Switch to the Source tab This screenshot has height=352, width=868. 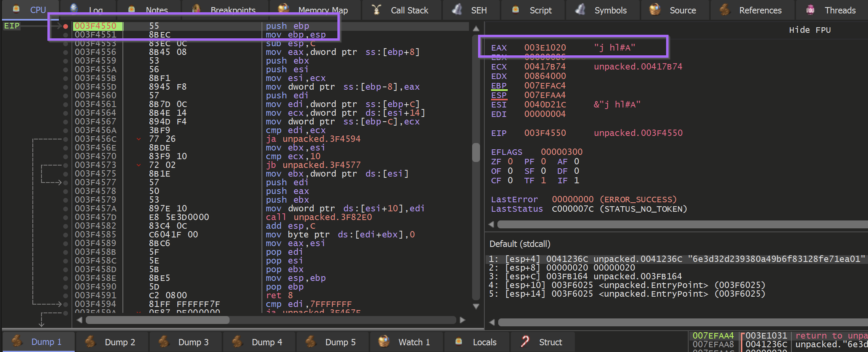682,10
